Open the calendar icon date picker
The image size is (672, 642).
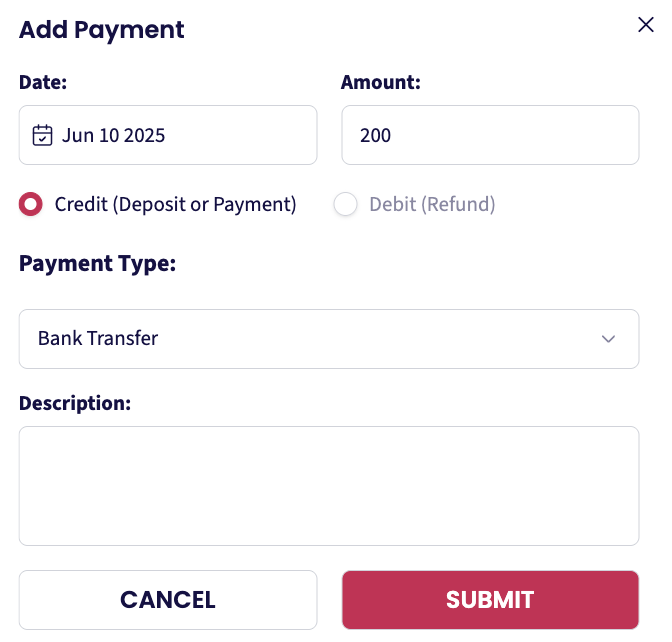42,135
